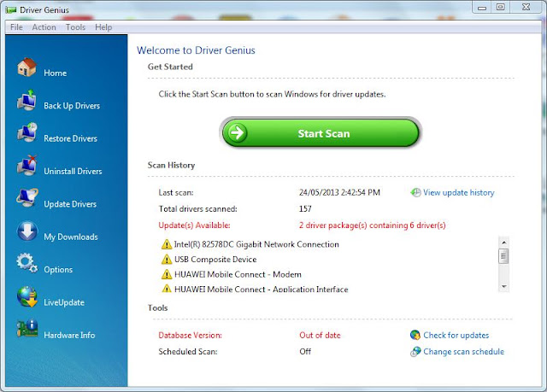Viewport: 547px width, 392px height.
Task: Open the Action menu
Action: [x=44, y=27]
